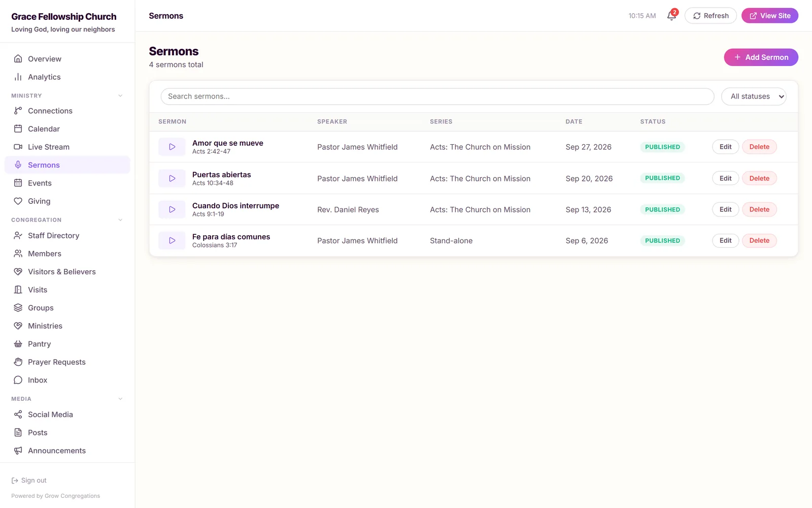
Task: Click the Live Stream camera icon
Action: click(18, 147)
